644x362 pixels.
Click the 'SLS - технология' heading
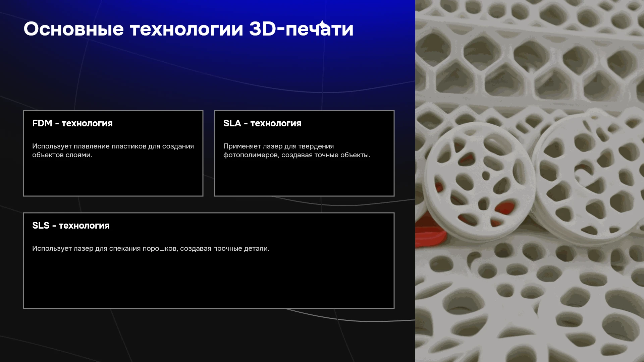pos(71,226)
